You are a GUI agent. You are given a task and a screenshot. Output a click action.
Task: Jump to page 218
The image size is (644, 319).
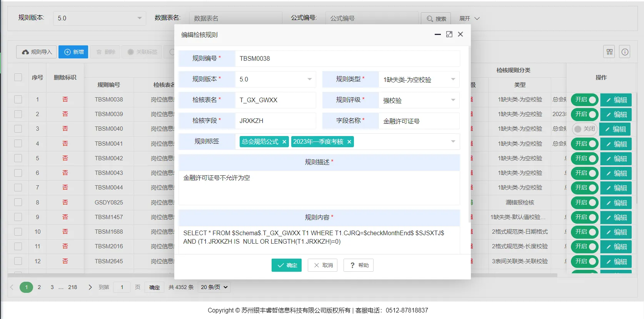[x=72, y=287]
